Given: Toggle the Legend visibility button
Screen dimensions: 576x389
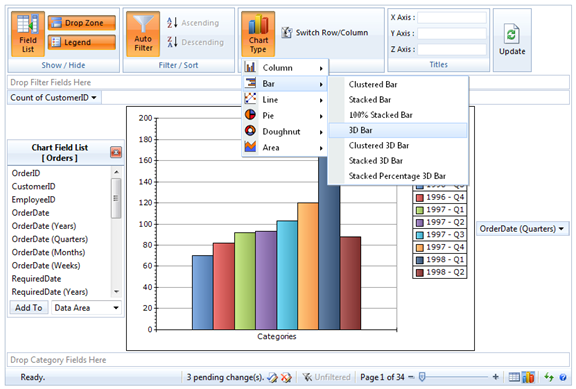Looking at the screenshot, I should [x=82, y=42].
